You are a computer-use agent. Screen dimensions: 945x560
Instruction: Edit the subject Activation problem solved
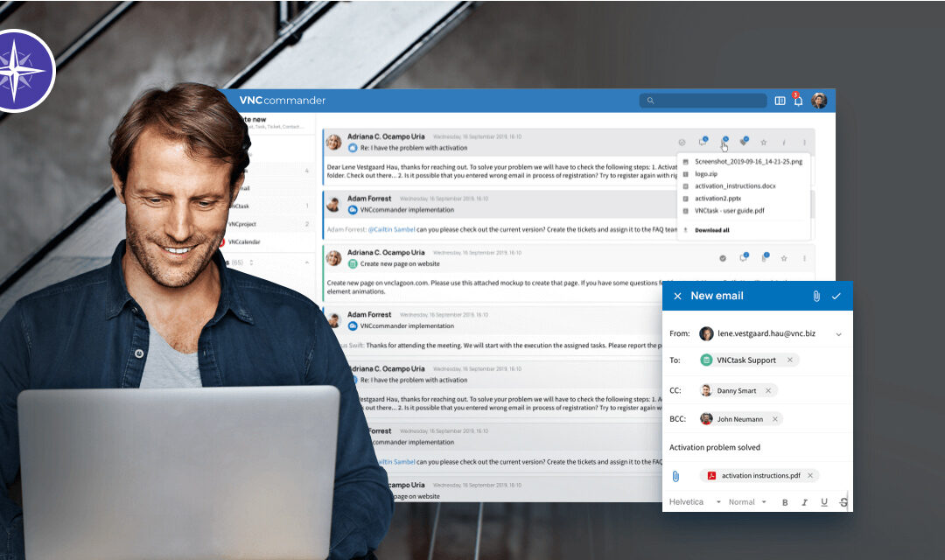(x=715, y=447)
